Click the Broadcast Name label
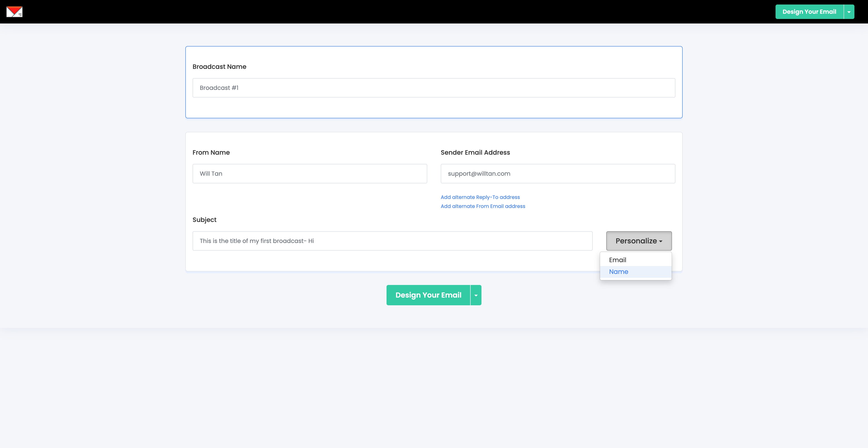The height and width of the screenshot is (448, 868). [x=219, y=67]
